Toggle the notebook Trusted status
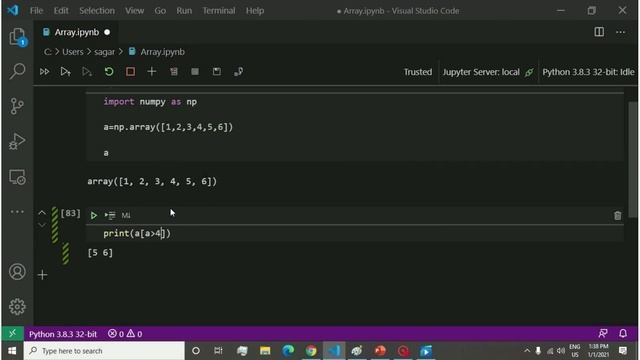Viewport: 640px width, 360px height. coord(418,72)
